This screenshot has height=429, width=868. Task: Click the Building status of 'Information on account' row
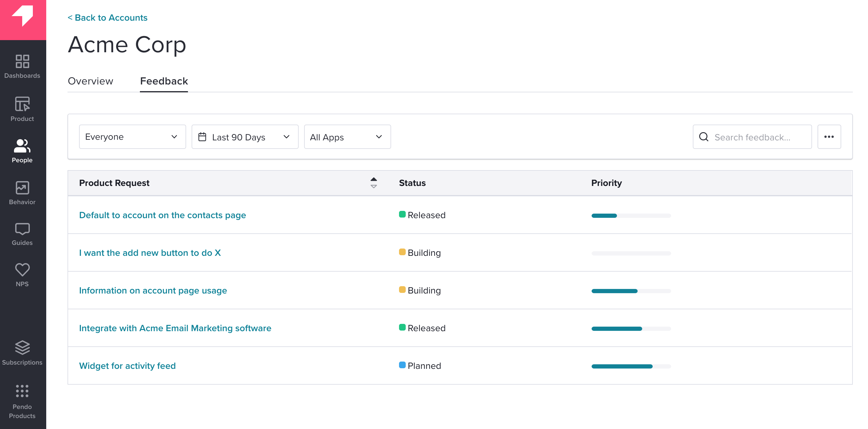(420, 290)
